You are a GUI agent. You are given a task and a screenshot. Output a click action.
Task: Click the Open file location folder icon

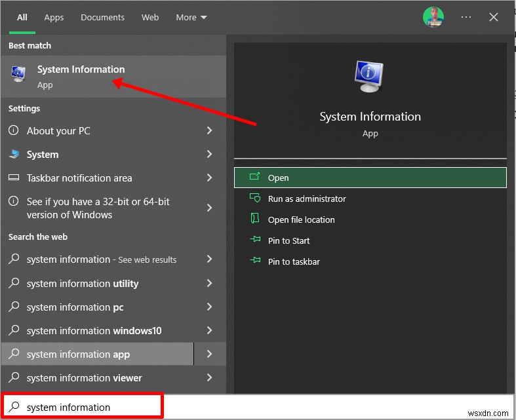click(x=255, y=218)
